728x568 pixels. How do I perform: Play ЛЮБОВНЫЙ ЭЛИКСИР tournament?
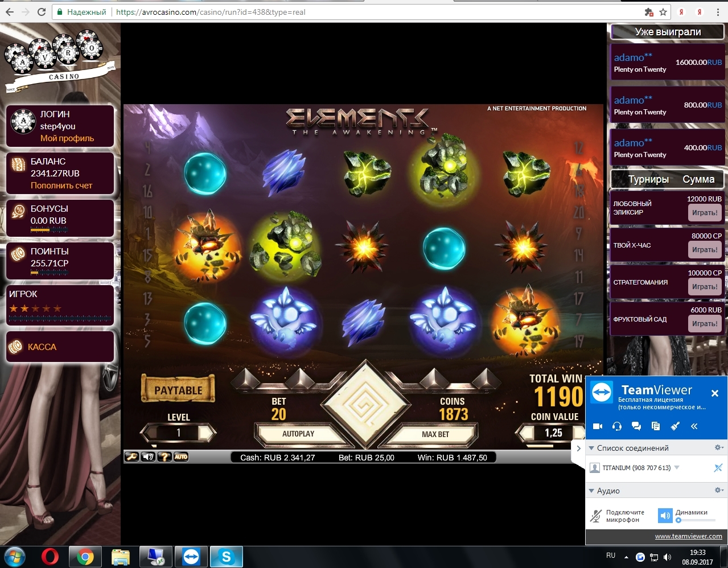point(705,213)
